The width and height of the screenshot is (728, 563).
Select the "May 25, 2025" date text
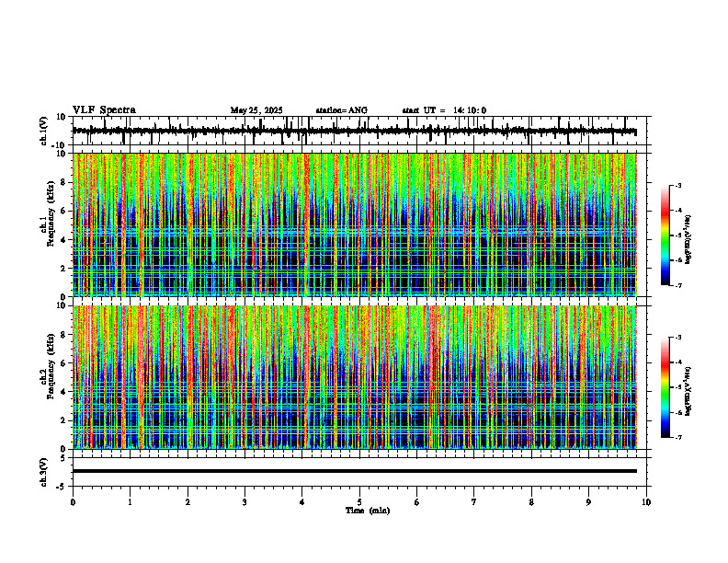tap(256, 110)
